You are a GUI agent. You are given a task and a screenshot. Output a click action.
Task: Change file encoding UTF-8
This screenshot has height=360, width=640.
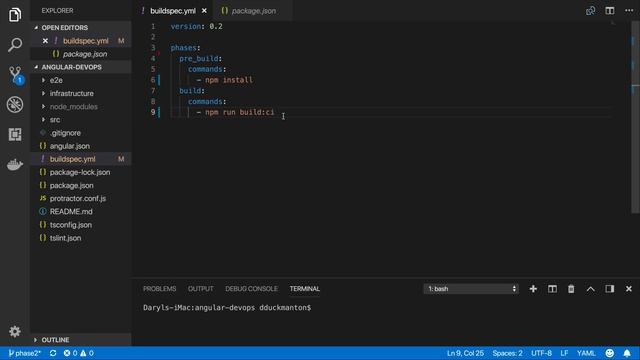point(541,353)
